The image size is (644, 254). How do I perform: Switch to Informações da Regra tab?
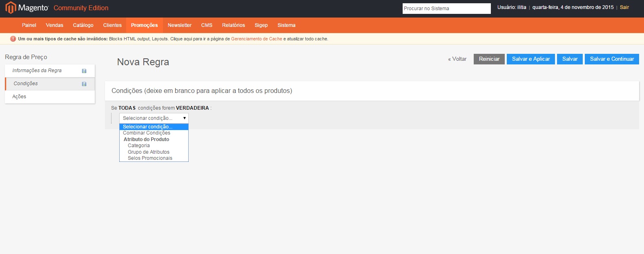click(50, 71)
